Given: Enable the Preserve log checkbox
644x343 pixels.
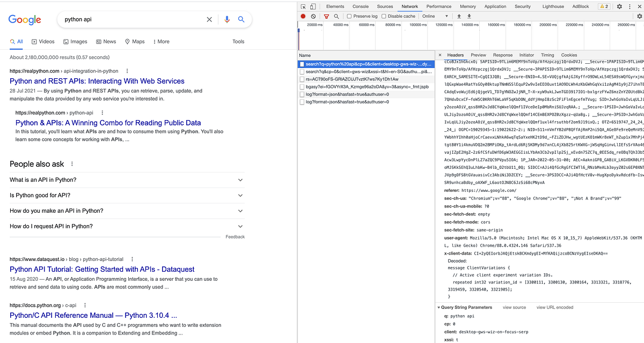Looking at the screenshot, I should (349, 16).
